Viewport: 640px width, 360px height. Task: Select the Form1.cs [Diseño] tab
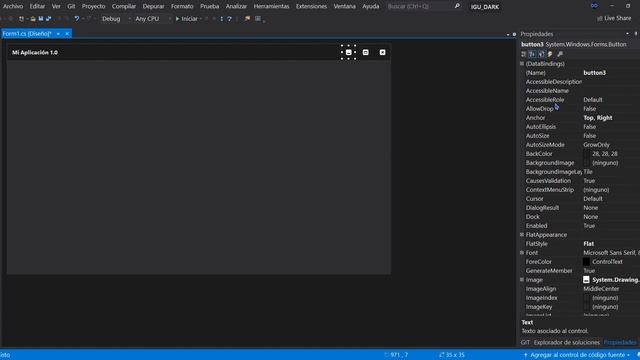coord(27,33)
